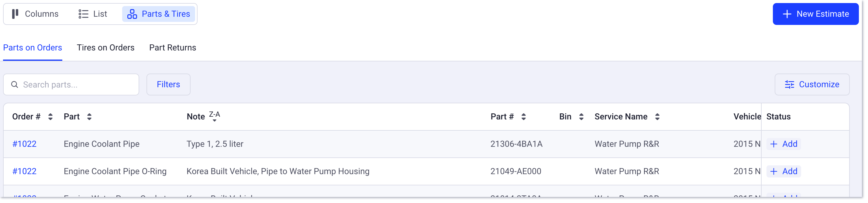
Task: Click the search magnifying glass icon
Action: point(15,84)
